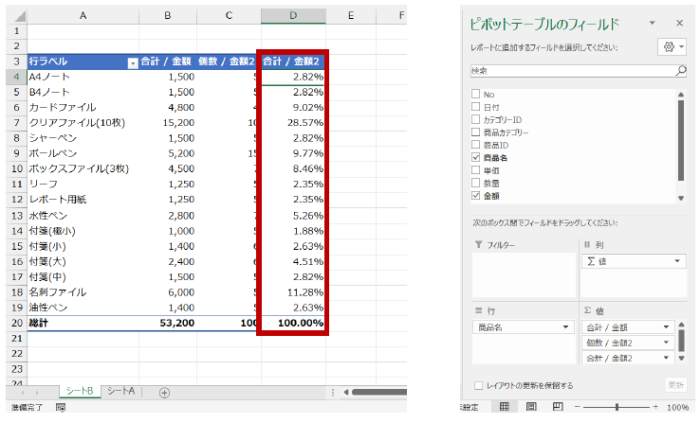
Task: Click the search magnifier icon in the field list
Action: [681, 71]
